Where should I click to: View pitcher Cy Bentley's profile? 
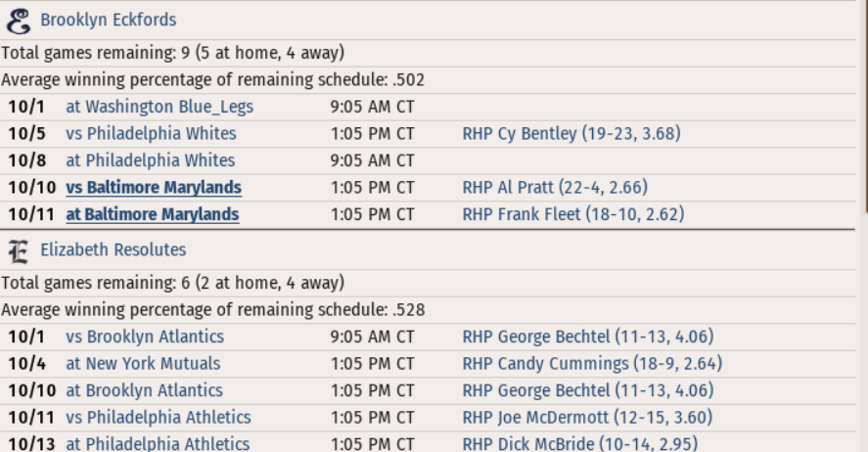pos(571,133)
